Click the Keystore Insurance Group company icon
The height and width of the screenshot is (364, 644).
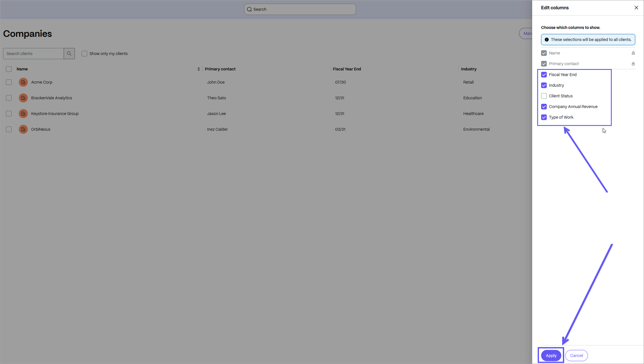(x=23, y=114)
